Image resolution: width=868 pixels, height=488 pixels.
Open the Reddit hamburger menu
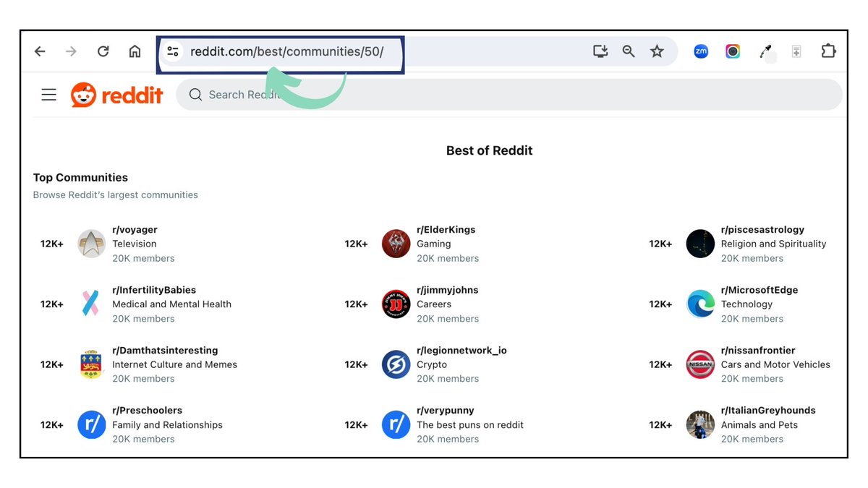pos(48,95)
